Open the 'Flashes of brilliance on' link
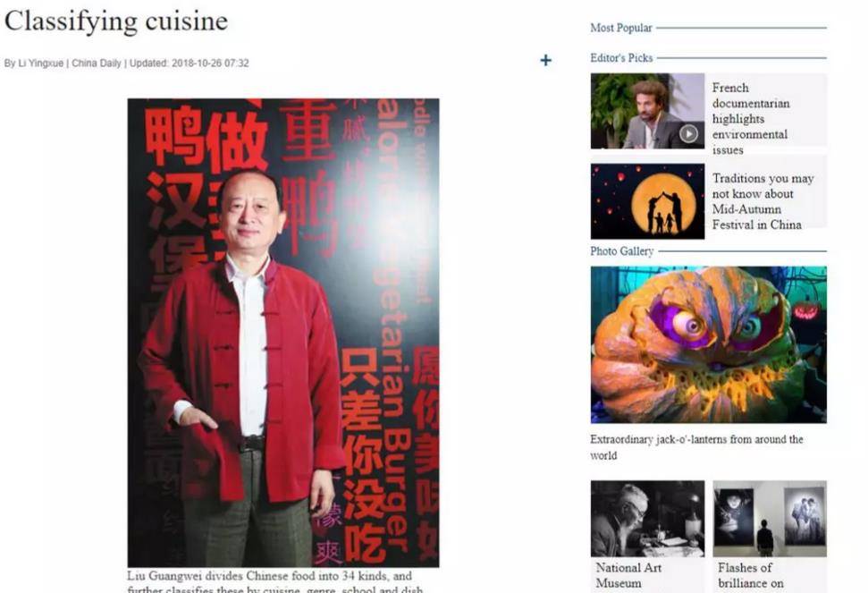This screenshot has width=868, height=593. point(751,575)
